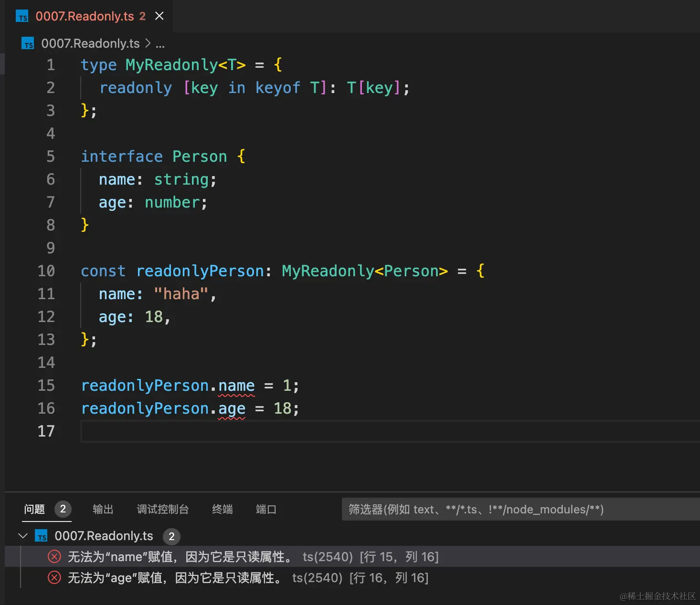Close the 0007.Readonly.ts editor tab
This screenshot has width=700, height=605.
click(x=159, y=16)
